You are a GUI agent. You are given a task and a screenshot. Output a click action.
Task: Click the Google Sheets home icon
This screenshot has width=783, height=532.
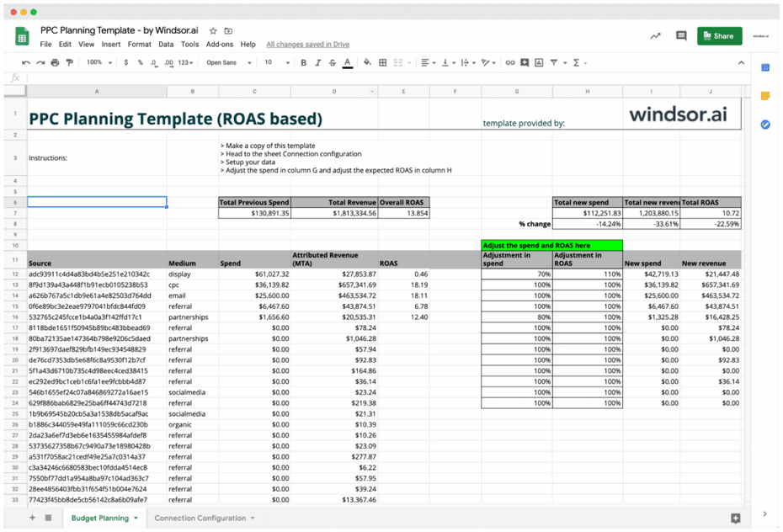22,36
